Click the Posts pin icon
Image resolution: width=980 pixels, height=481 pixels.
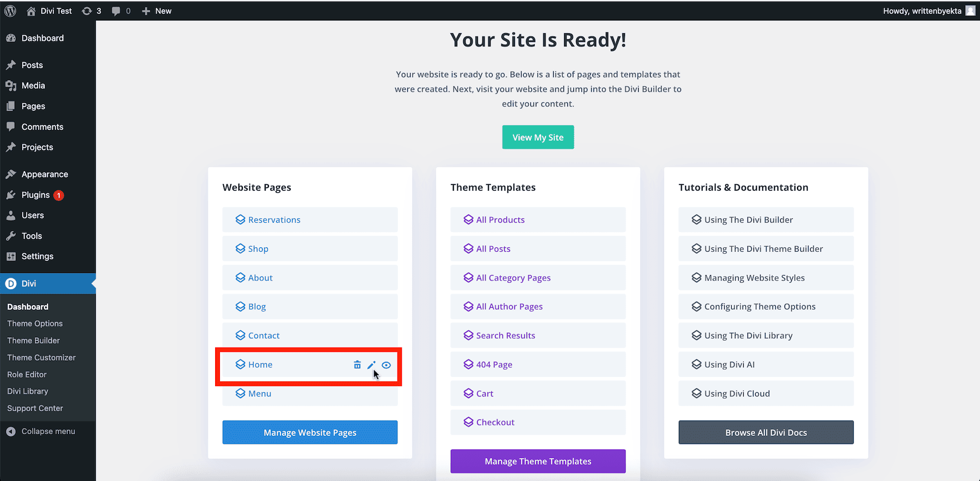pyautogui.click(x=11, y=65)
